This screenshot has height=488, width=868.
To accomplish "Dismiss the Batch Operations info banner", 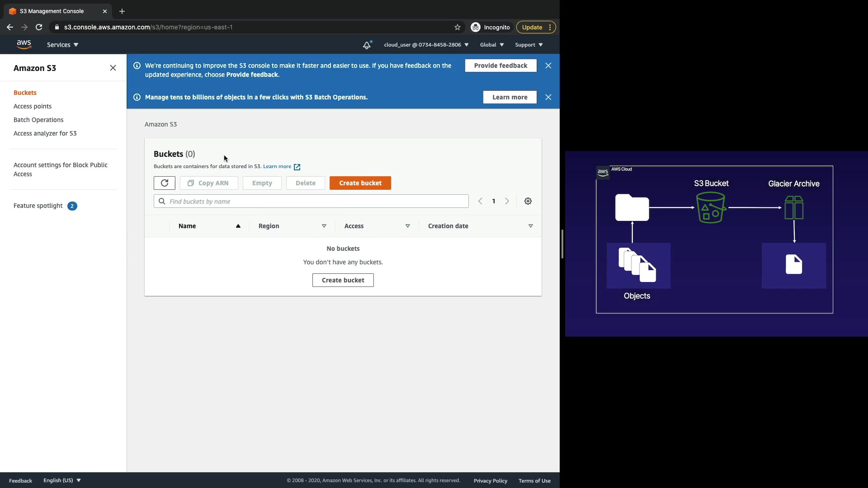I will point(548,97).
